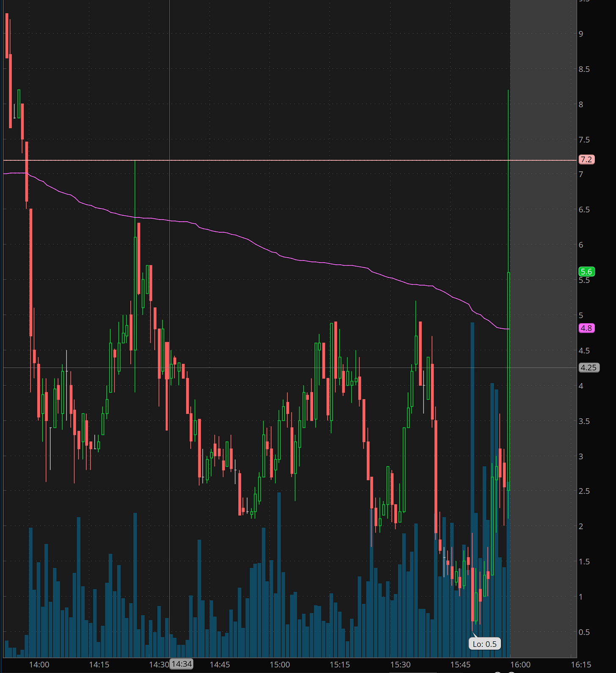The width and height of the screenshot is (616, 673).
Task: Click the 0.5 price axis label
Action: point(584,632)
